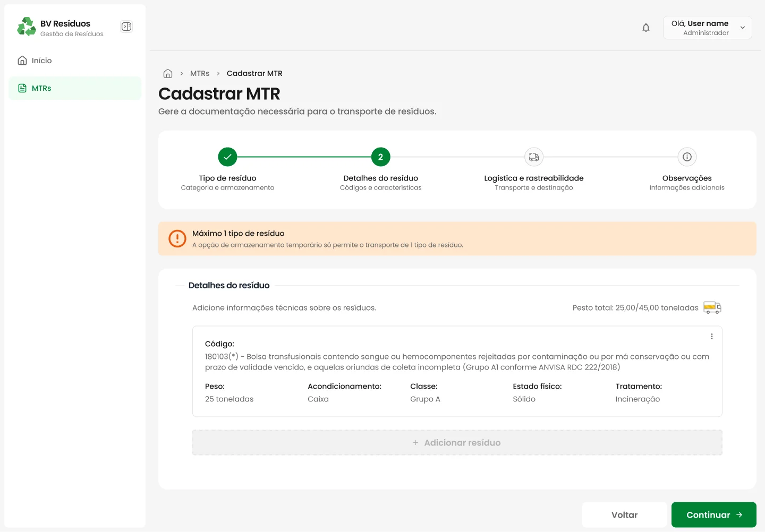Click the BV Resíduos recycle logo
The height and width of the screenshot is (532, 765).
click(x=27, y=27)
